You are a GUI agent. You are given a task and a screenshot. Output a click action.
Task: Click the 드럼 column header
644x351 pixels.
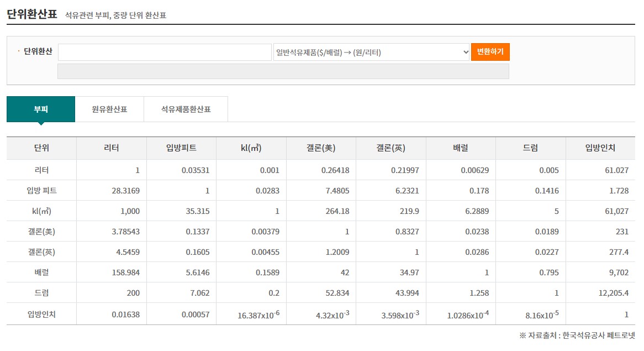tap(530, 148)
